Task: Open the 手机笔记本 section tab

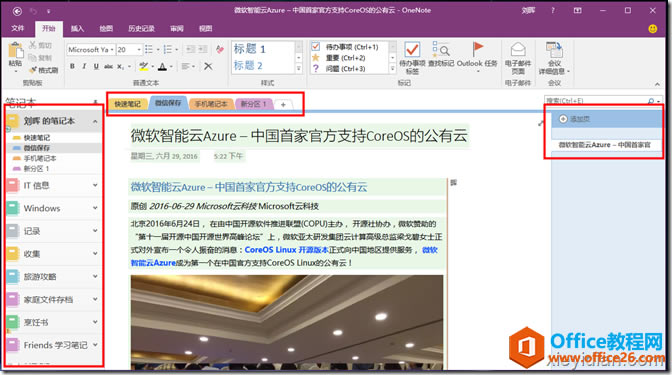Action: [x=211, y=104]
